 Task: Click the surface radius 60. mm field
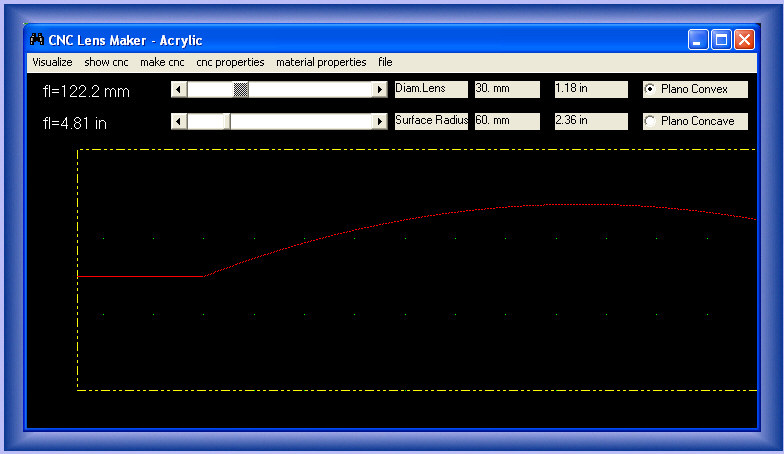(x=506, y=121)
